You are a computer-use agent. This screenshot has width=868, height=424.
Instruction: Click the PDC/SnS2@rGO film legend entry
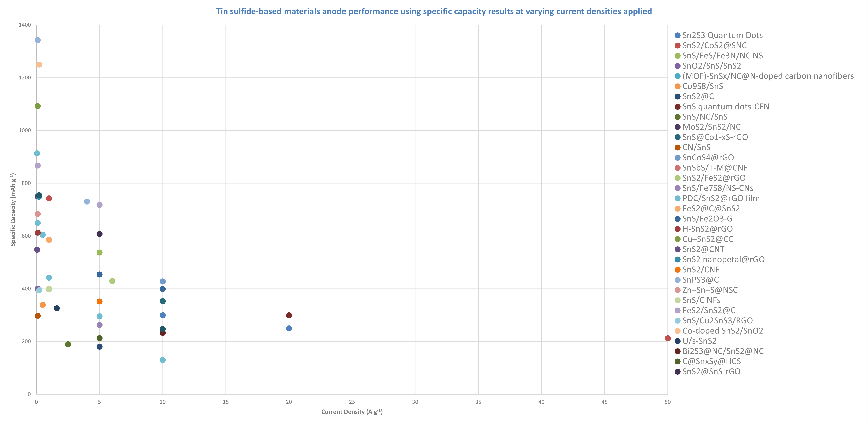(721, 198)
